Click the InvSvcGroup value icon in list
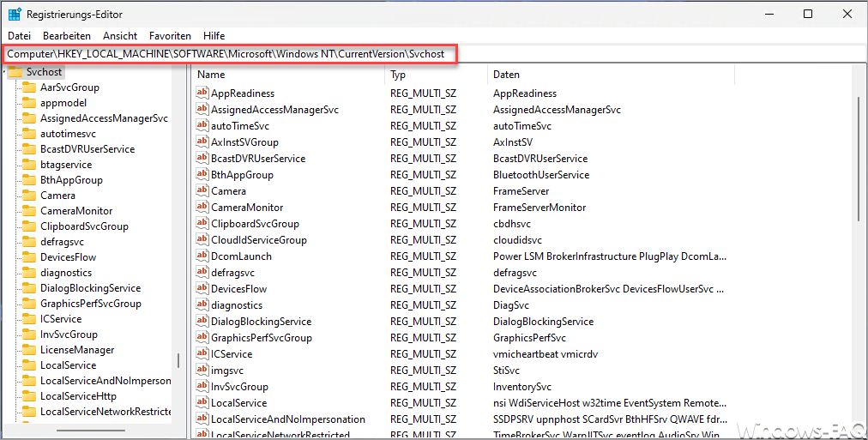The image size is (868, 440). [x=202, y=386]
